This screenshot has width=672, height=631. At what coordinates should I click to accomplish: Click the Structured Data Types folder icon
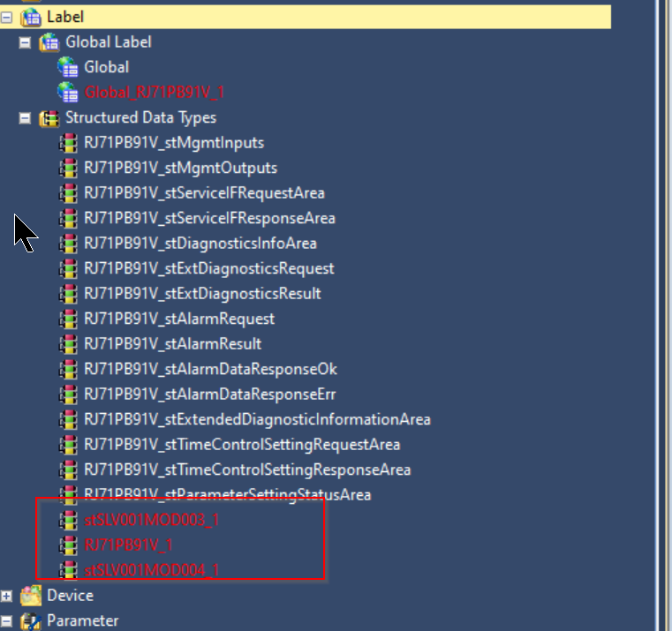(49, 118)
